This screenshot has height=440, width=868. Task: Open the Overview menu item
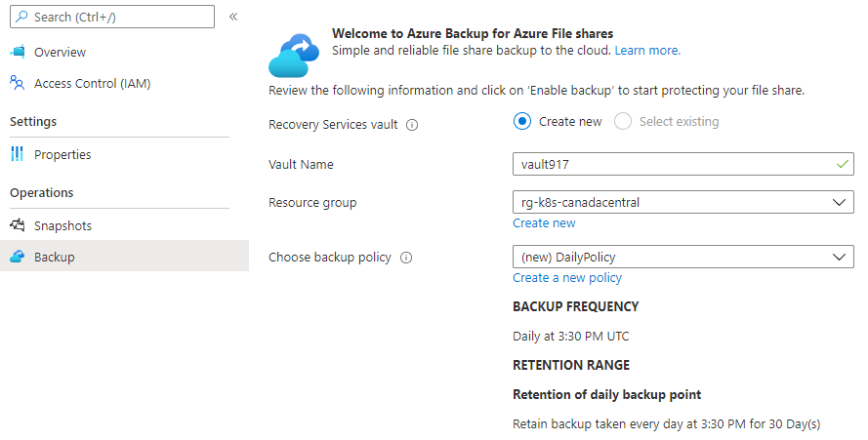[x=60, y=52]
